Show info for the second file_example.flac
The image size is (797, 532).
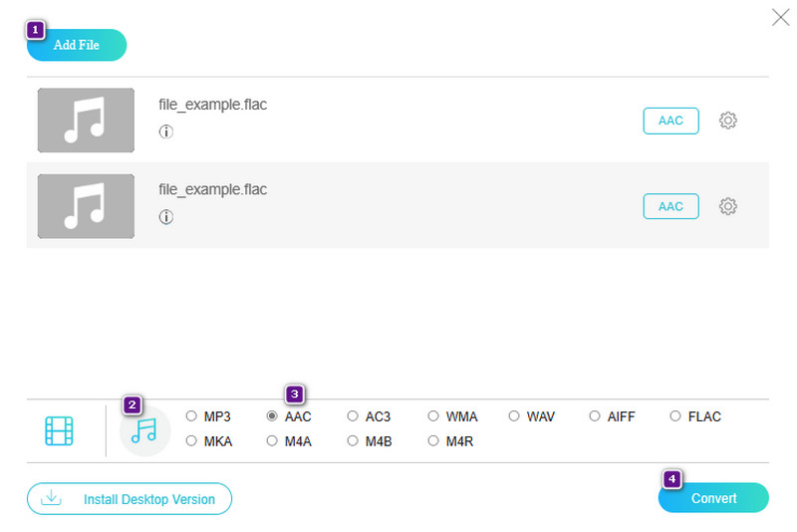(x=166, y=217)
